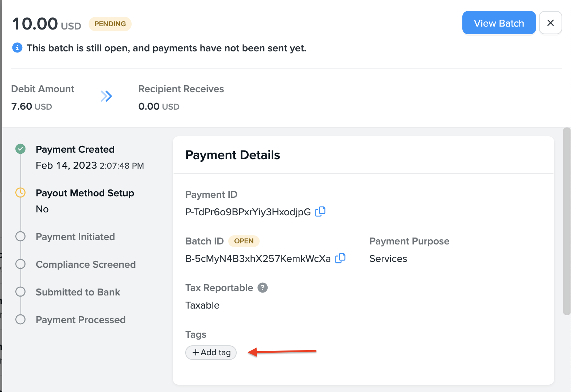This screenshot has height=392, width=571.
Task: Select the Compliance Screened step circle
Action: click(20, 264)
